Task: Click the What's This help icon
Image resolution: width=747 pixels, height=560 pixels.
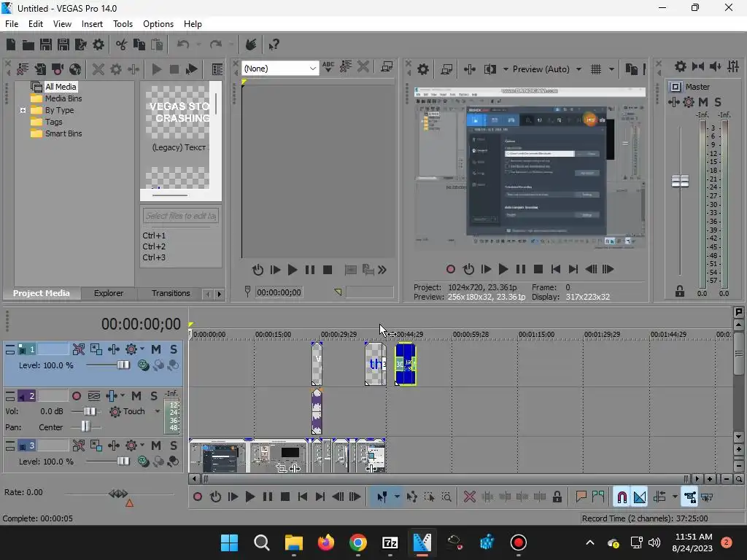Action: coord(274,44)
